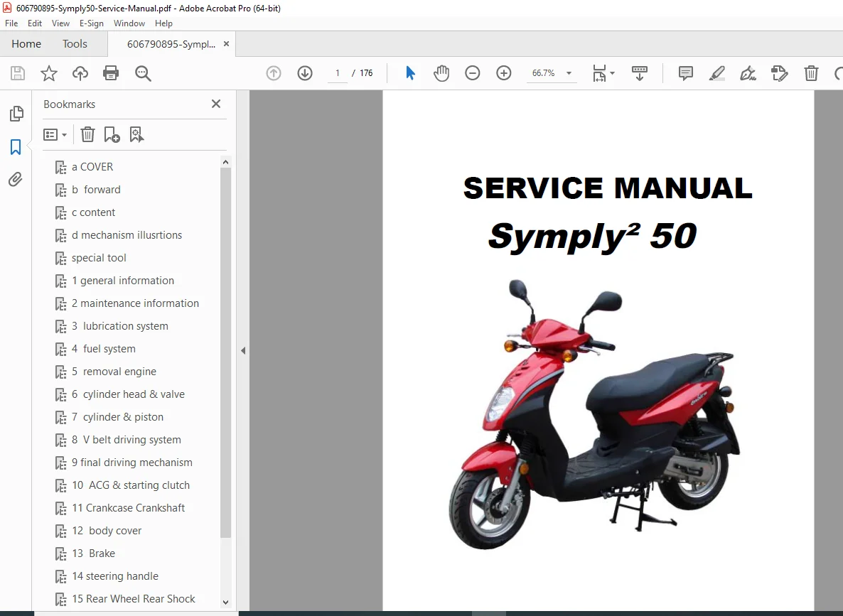
Task: Zoom out with the minus button
Action: pos(473,73)
